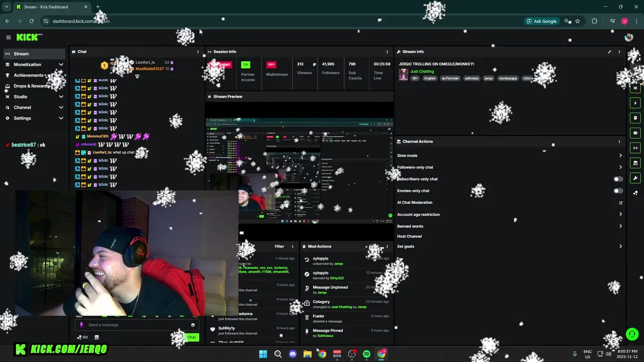The image size is (644, 362).
Task: Click the green Chat send button
Action: [x=192, y=337]
